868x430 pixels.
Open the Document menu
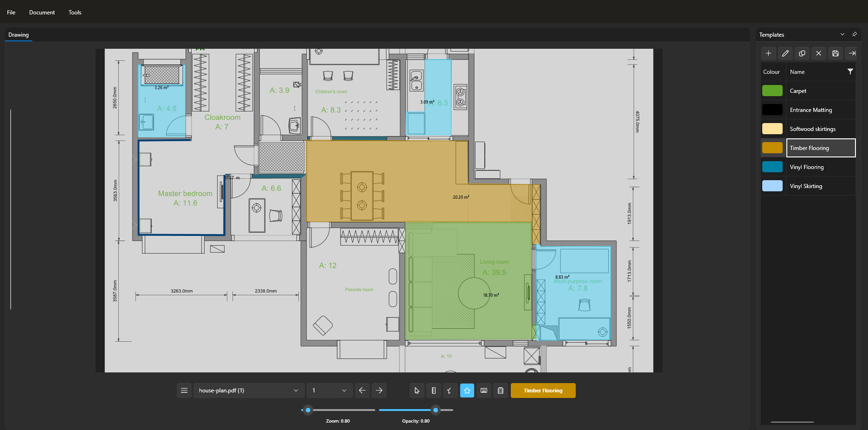pyautogui.click(x=42, y=12)
